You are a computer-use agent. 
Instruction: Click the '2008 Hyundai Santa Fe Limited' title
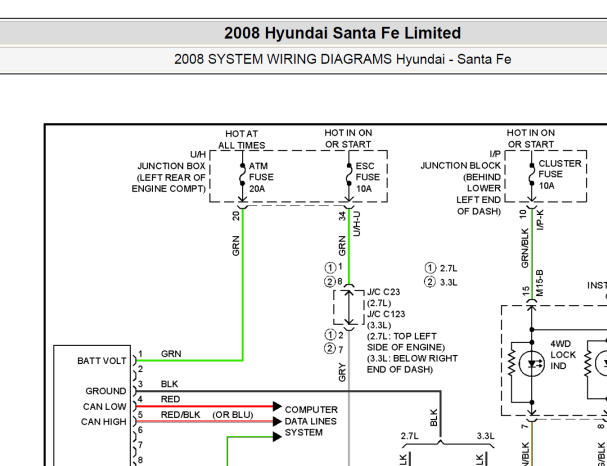pos(342,33)
